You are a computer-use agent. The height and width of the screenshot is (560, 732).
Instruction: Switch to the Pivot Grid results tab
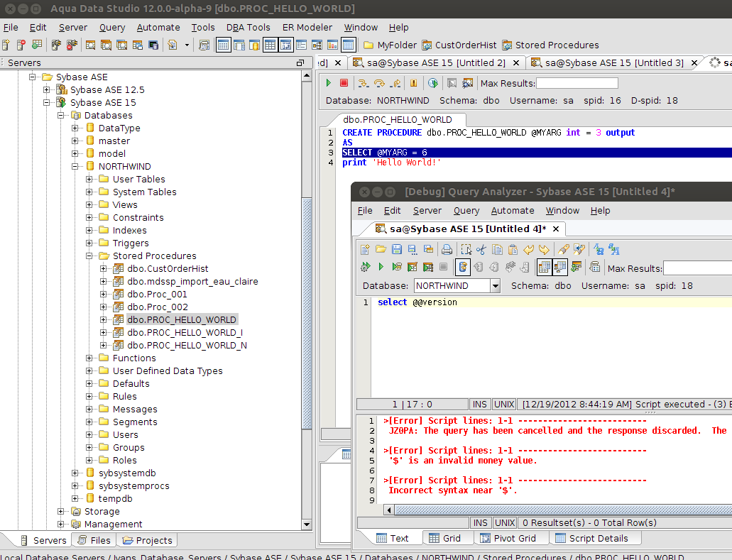[x=508, y=538]
